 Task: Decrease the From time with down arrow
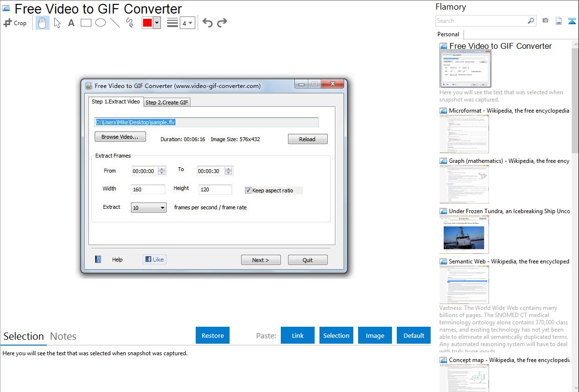162,173
